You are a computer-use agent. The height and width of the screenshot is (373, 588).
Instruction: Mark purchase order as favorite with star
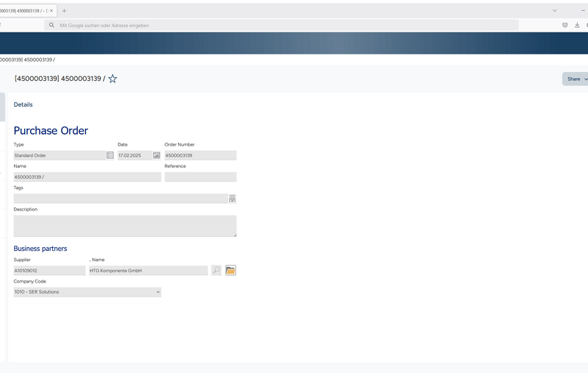tap(112, 79)
